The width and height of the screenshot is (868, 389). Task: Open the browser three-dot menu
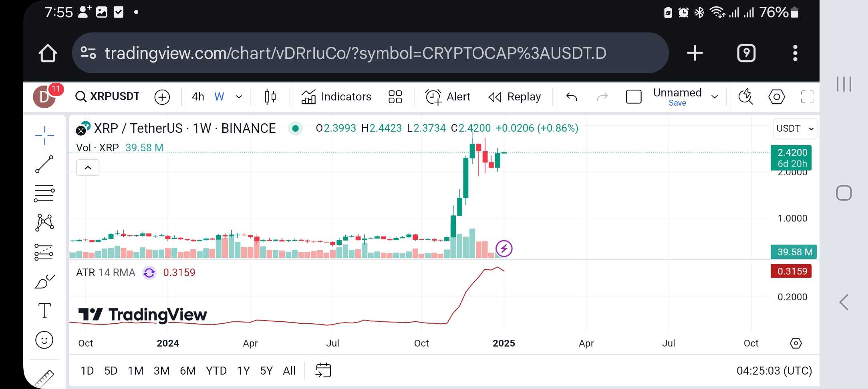pyautogui.click(x=795, y=53)
